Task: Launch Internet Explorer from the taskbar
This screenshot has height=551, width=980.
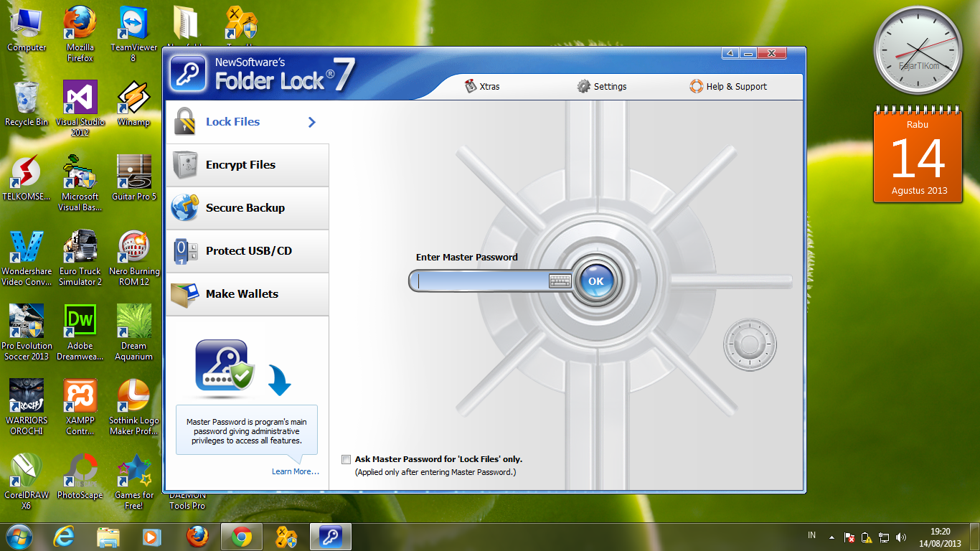Action: [65, 537]
